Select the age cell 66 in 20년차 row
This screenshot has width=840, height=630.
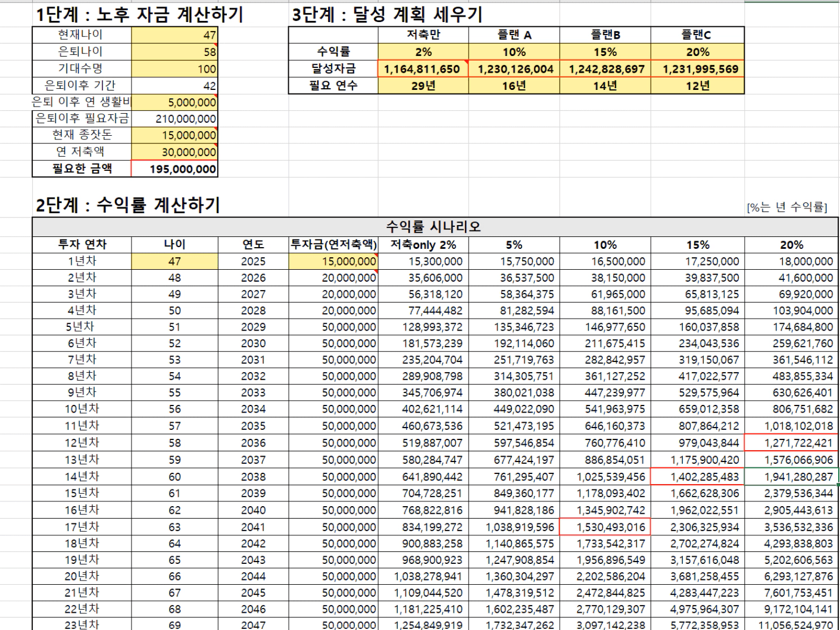[174, 576]
